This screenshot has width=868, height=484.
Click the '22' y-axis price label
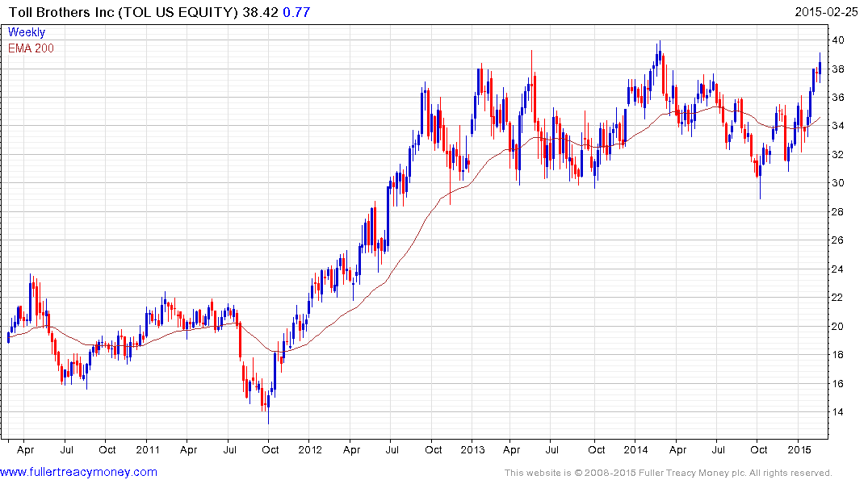838,298
